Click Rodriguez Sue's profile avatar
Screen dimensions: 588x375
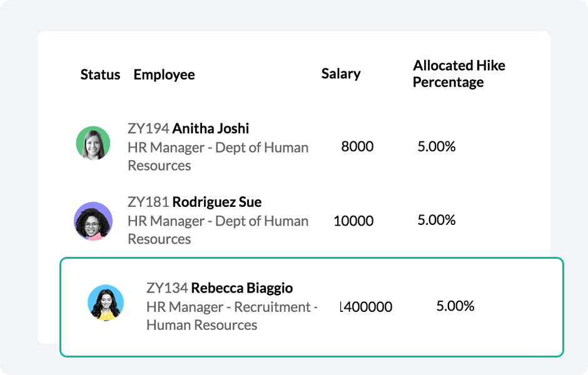coord(93,221)
